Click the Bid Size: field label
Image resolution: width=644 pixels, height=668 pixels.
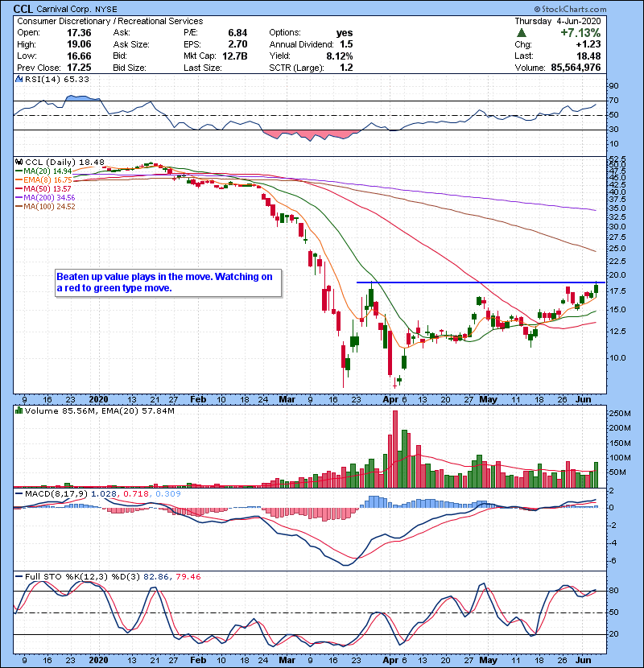point(130,68)
